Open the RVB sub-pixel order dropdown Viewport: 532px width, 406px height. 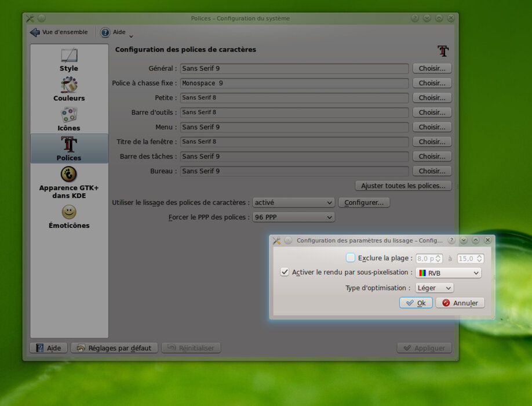click(448, 273)
